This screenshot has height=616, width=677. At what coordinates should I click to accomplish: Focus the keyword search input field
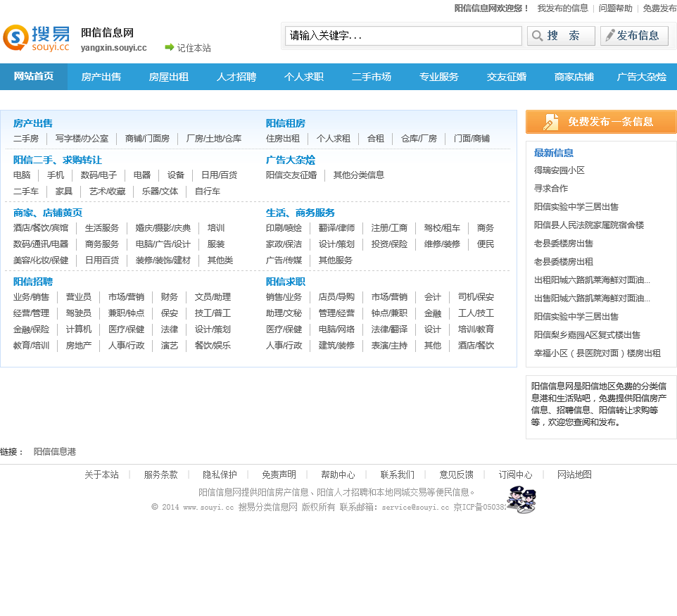403,36
